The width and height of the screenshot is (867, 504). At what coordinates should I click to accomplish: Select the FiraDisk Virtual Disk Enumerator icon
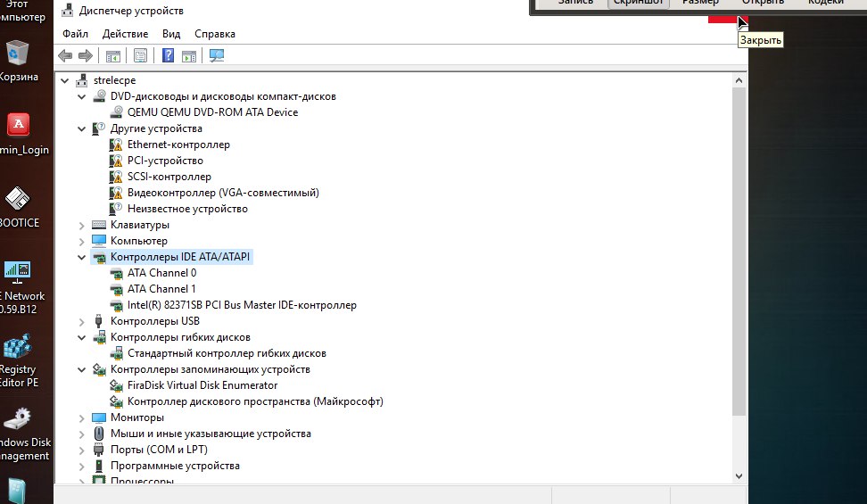(116, 385)
